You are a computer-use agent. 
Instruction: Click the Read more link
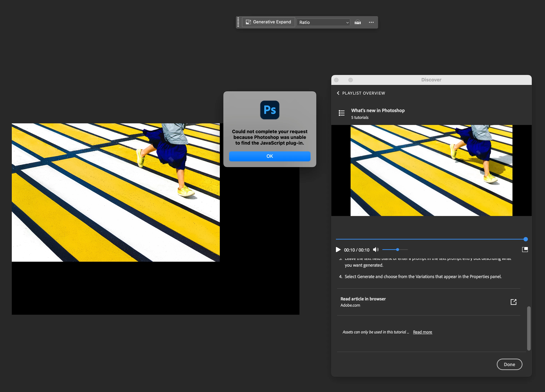pyautogui.click(x=422, y=332)
